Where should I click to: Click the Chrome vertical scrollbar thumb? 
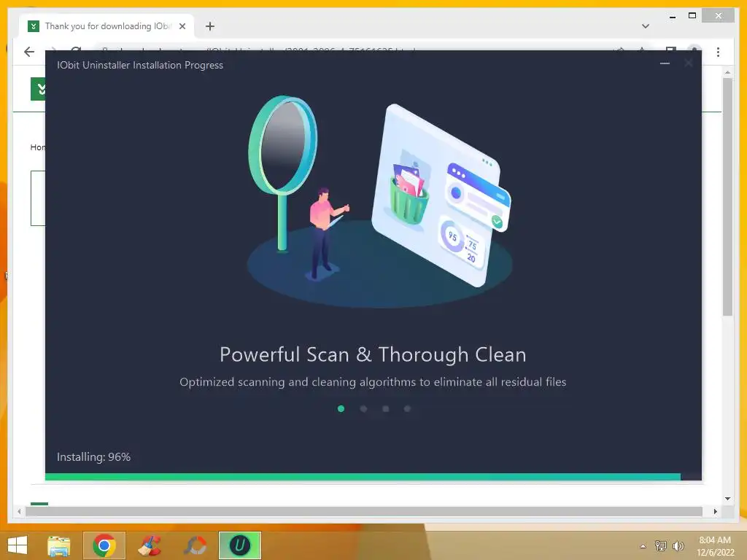(x=727, y=197)
